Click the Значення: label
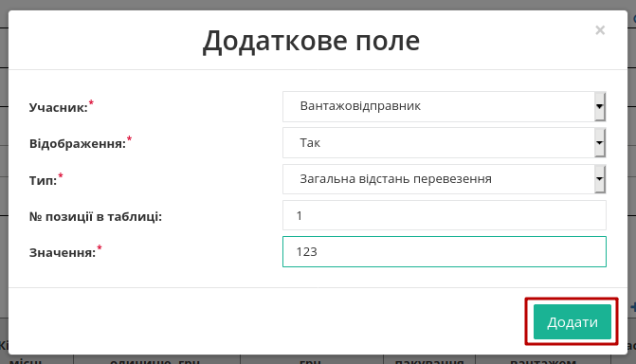Image resolution: width=636 pixels, height=364 pixels. coord(63,252)
